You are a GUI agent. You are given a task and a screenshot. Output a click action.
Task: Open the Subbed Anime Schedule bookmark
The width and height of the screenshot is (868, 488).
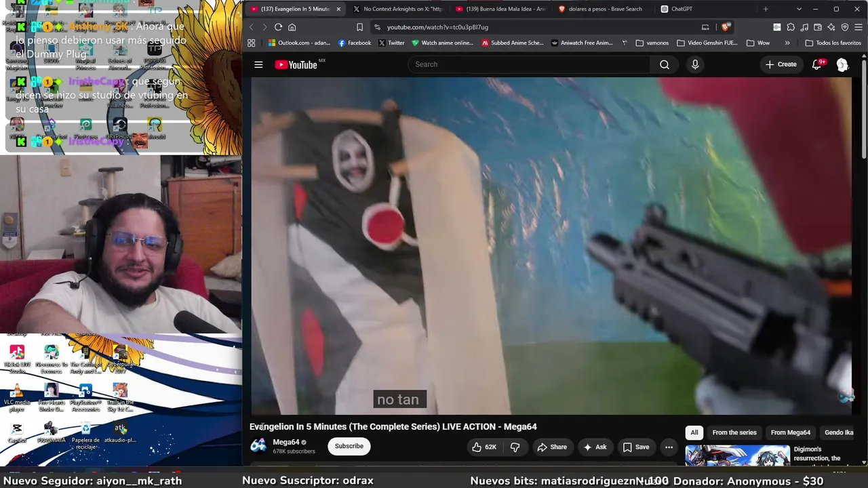pos(512,43)
